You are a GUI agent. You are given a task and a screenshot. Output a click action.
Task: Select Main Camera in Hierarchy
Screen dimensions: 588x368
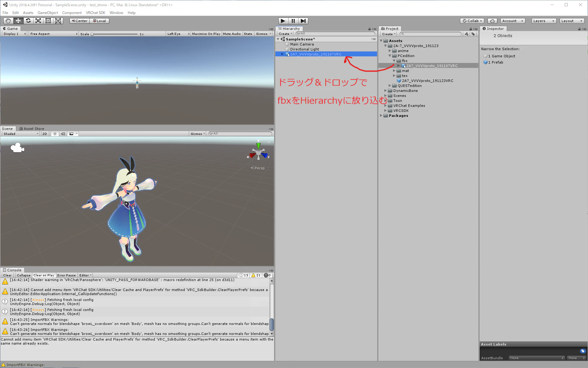click(x=302, y=44)
